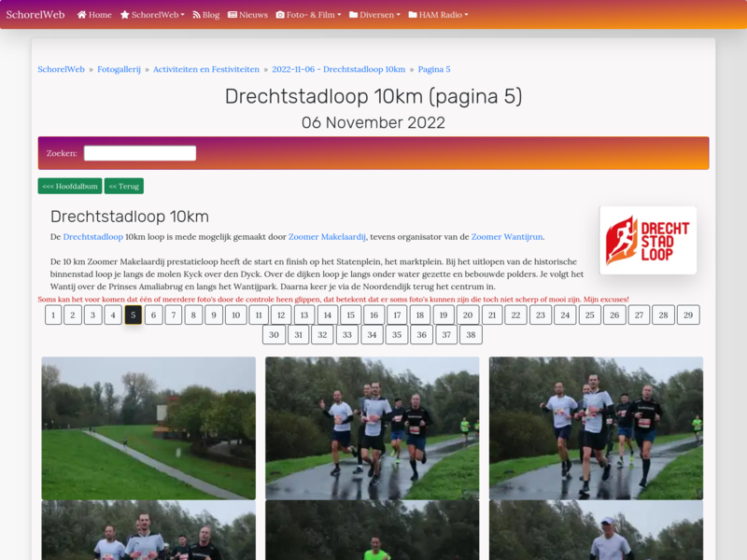The width and height of the screenshot is (747, 560).
Task: Click the camera icon beside Foto- & Film
Action: point(280,15)
